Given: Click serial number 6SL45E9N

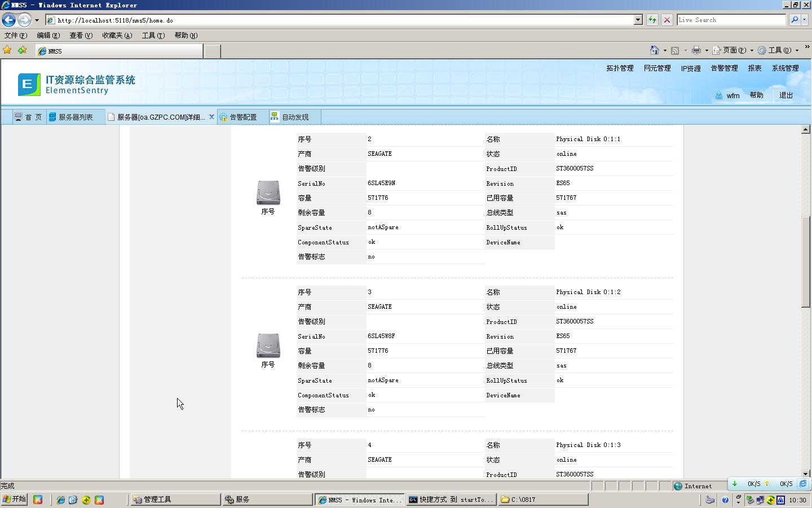Looking at the screenshot, I should pyautogui.click(x=382, y=183).
